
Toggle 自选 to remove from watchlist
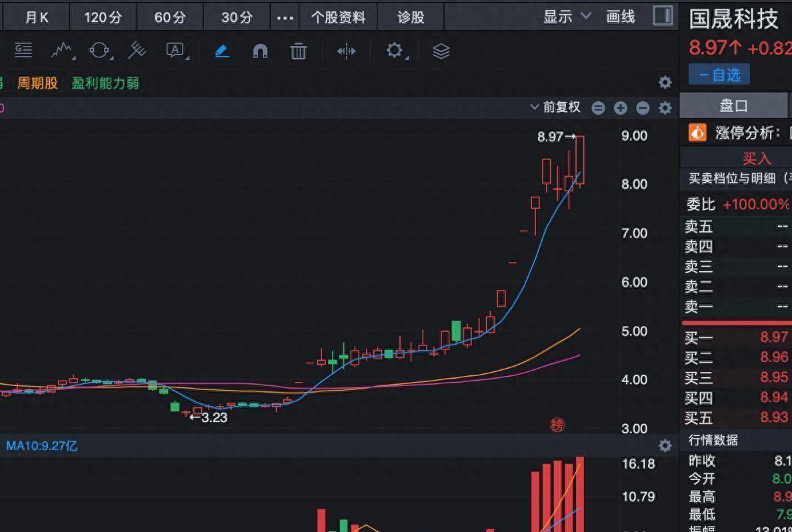(x=718, y=74)
